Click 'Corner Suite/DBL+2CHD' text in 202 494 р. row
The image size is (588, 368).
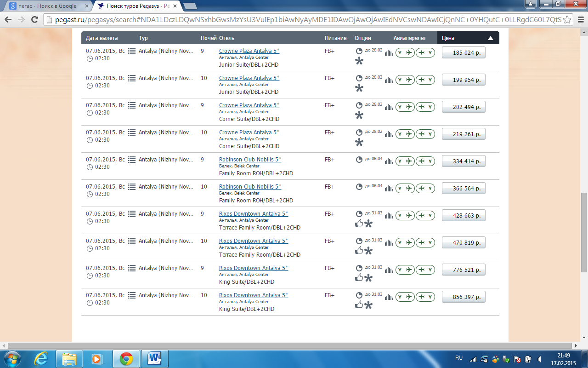[249, 119]
